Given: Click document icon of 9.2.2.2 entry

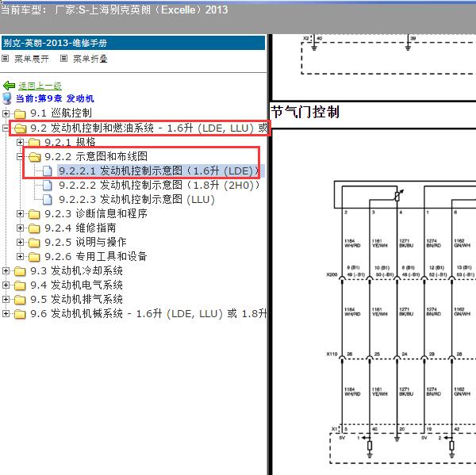Looking at the screenshot, I should tap(48, 185).
